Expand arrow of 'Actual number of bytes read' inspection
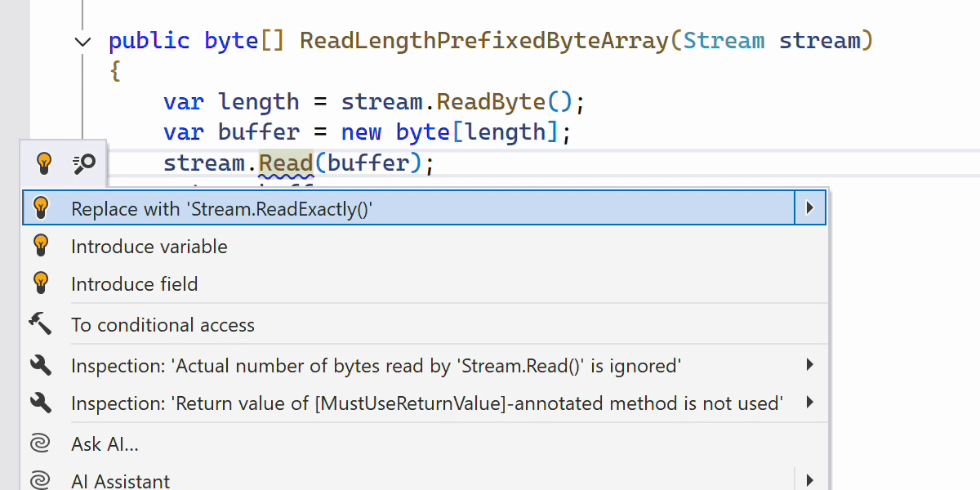The height and width of the screenshot is (490, 980). coord(809,365)
